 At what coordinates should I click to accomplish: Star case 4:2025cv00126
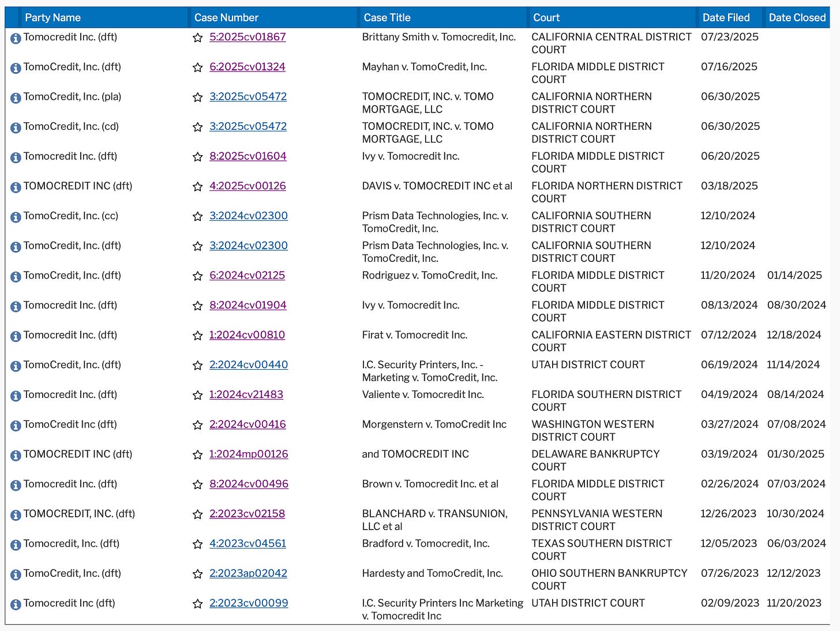(197, 187)
